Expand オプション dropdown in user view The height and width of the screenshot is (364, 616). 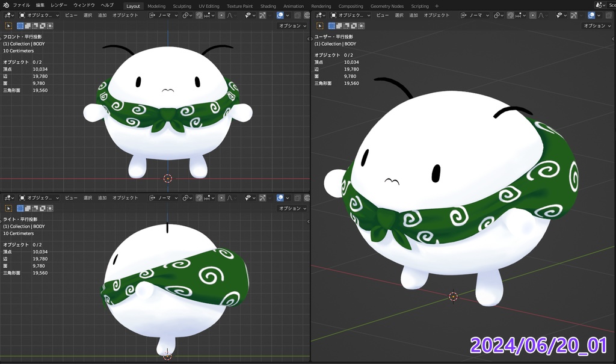click(597, 26)
